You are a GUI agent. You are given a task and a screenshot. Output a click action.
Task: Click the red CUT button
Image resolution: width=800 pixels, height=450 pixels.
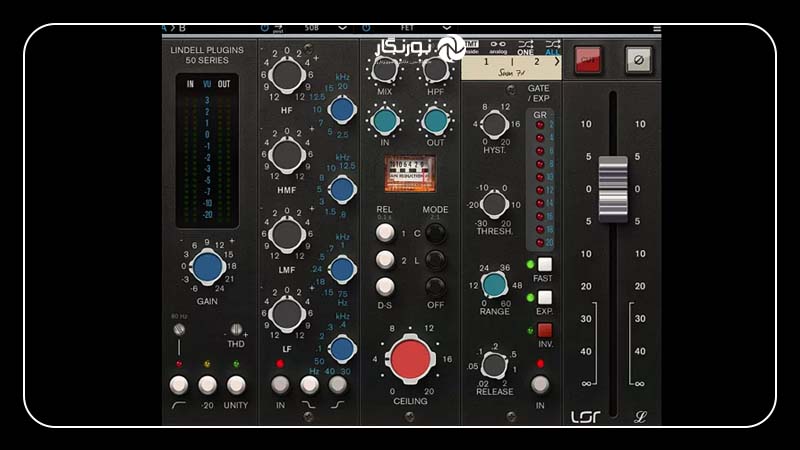coord(588,60)
